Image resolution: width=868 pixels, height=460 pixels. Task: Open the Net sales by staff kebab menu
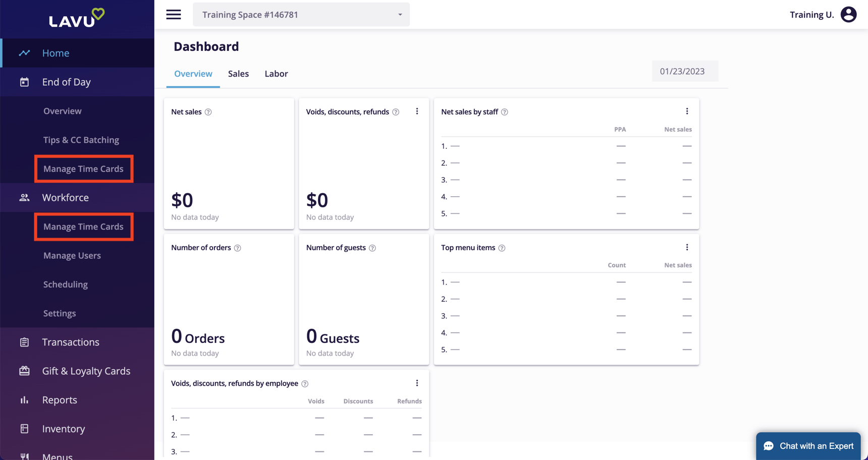pos(687,111)
